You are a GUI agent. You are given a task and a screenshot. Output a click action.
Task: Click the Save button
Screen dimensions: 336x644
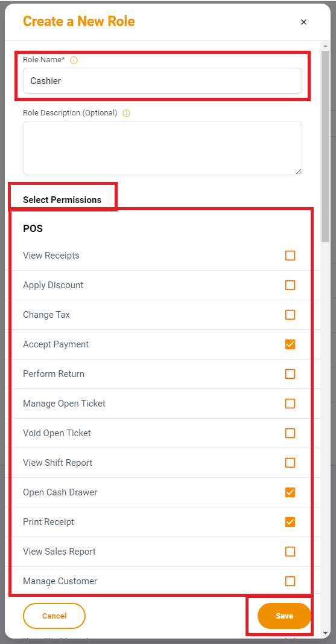(x=284, y=616)
